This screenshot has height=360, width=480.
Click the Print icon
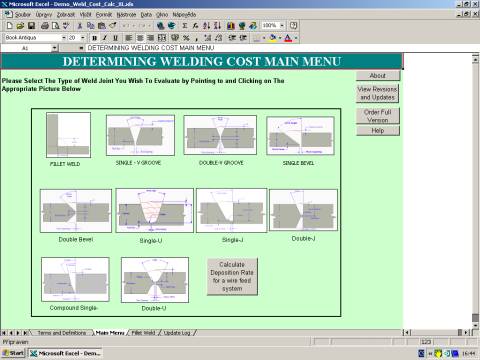(45, 26)
